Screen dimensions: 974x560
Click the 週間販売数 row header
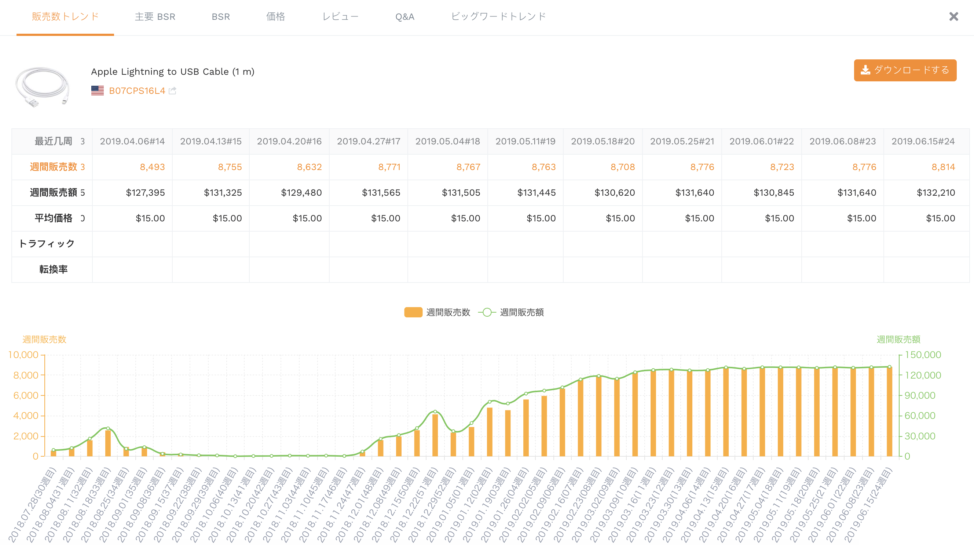coord(54,167)
